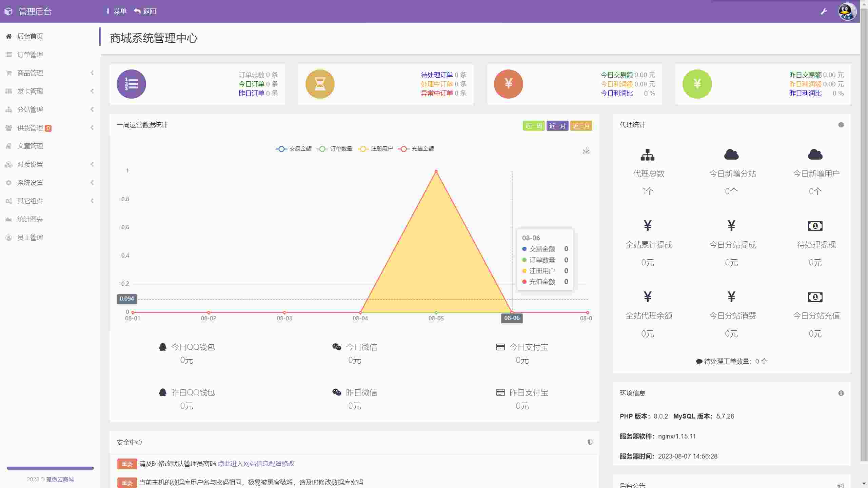Switch chart range to 近一月
Screen dimensions: 868x488
tap(557, 126)
